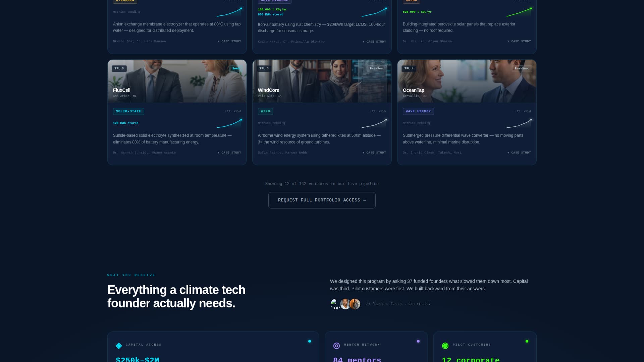644x362 pixels.
Task: Click 'Dr. Mei Lin, Arjun Sharma' founders text
Action: [427, 41]
